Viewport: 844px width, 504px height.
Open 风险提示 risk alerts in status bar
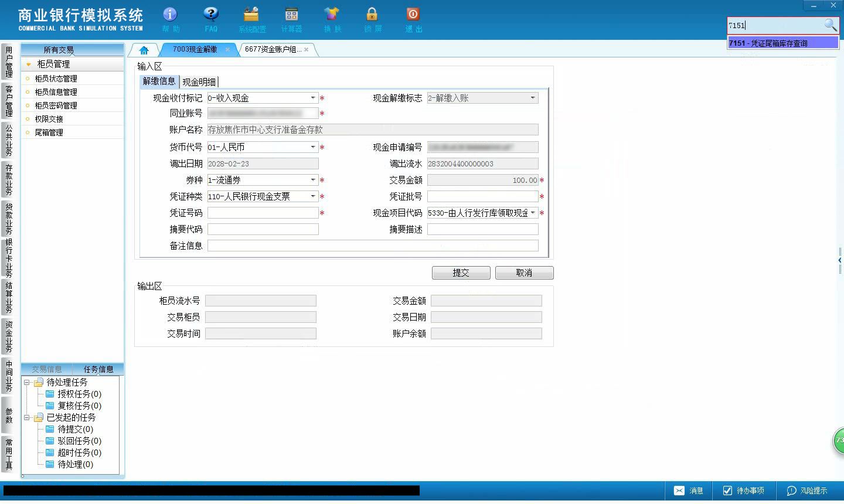pyautogui.click(x=806, y=491)
